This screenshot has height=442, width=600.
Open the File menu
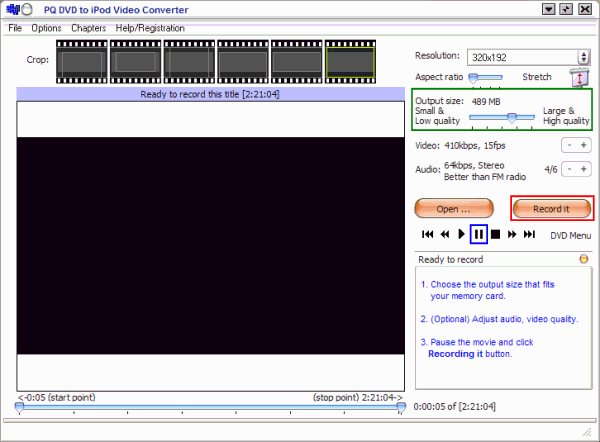point(15,28)
